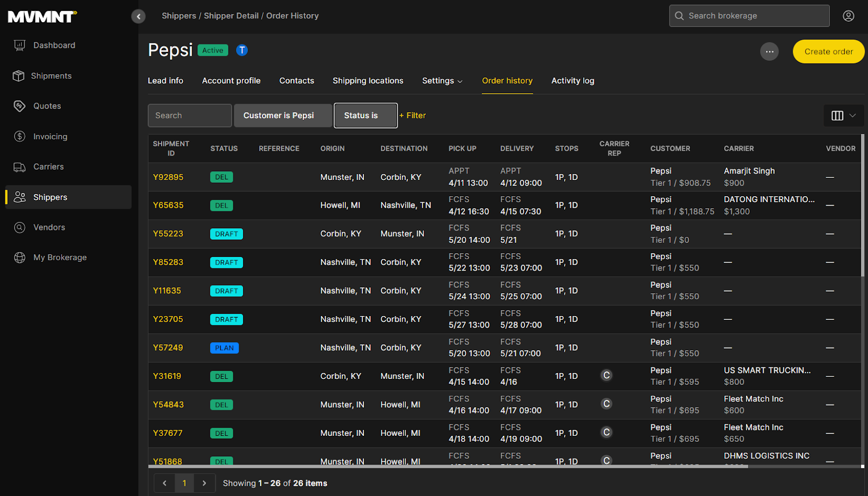Screen dimensions: 868x496
Task: Select the Order history tab
Action: (x=507, y=81)
